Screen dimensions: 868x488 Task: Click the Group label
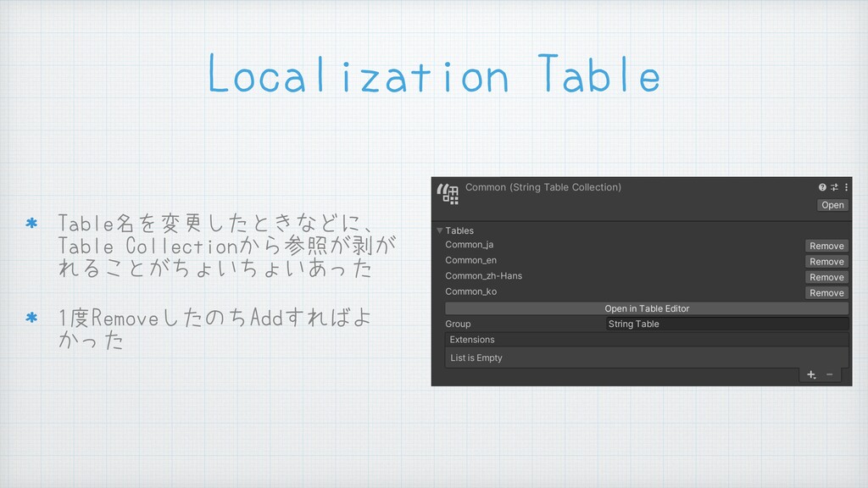(457, 324)
